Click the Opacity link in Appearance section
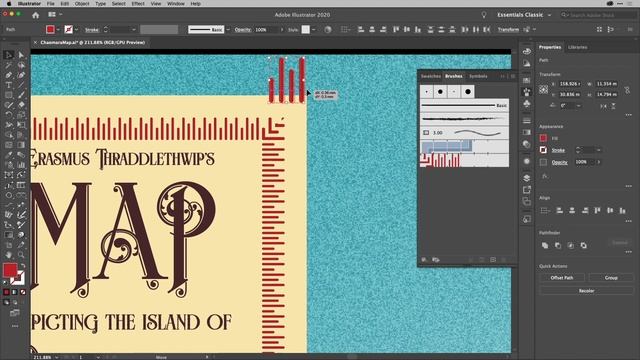This screenshot has height=360, width=640. [559, 162]
